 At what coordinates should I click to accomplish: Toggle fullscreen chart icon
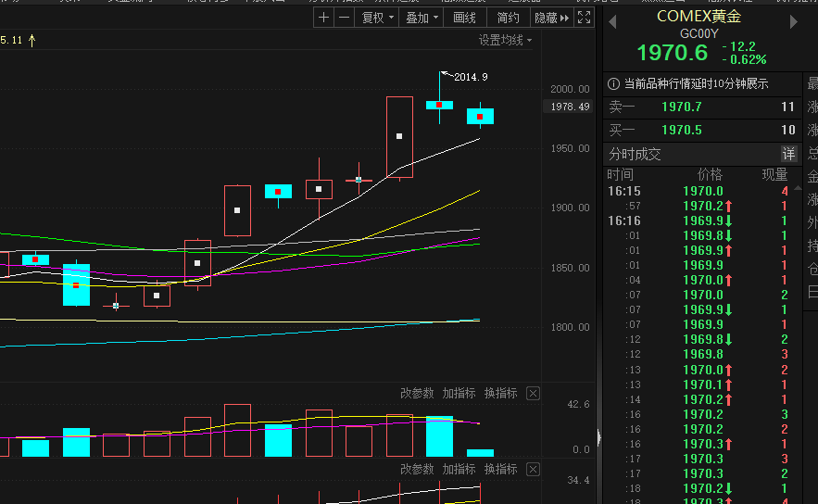(x=584, y=18)
